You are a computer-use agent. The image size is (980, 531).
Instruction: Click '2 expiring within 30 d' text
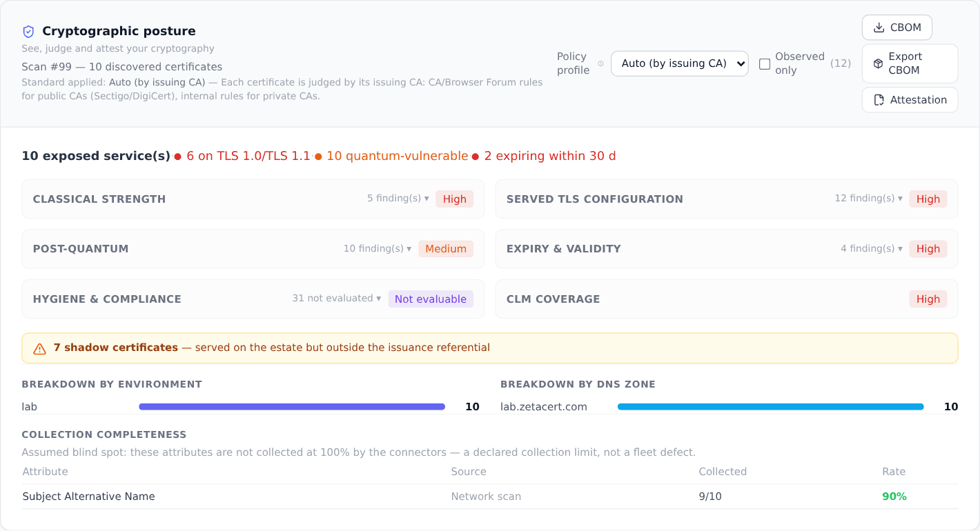click(550, 157)
